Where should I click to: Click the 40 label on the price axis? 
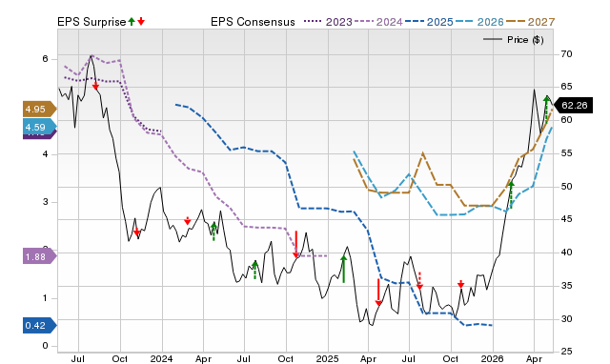(x=567, y=252)
